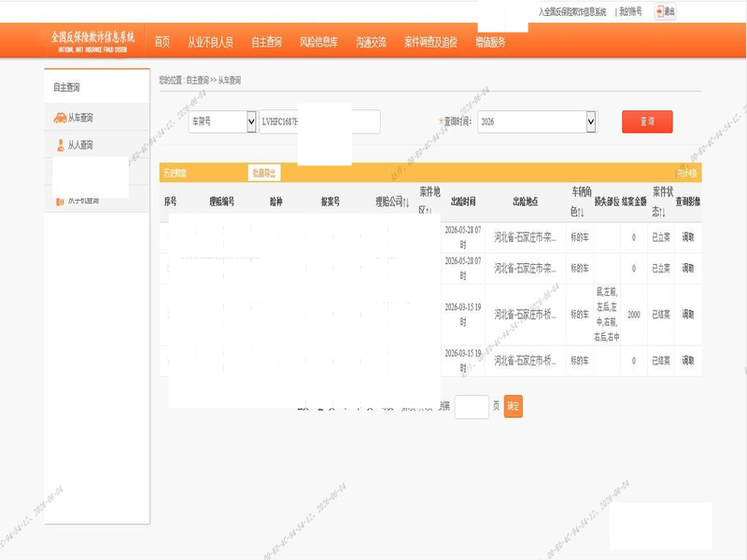The width and height of the screenshot is (747, 560).
Task: Sort by 案件状态 column header
Action: point(662,202)
